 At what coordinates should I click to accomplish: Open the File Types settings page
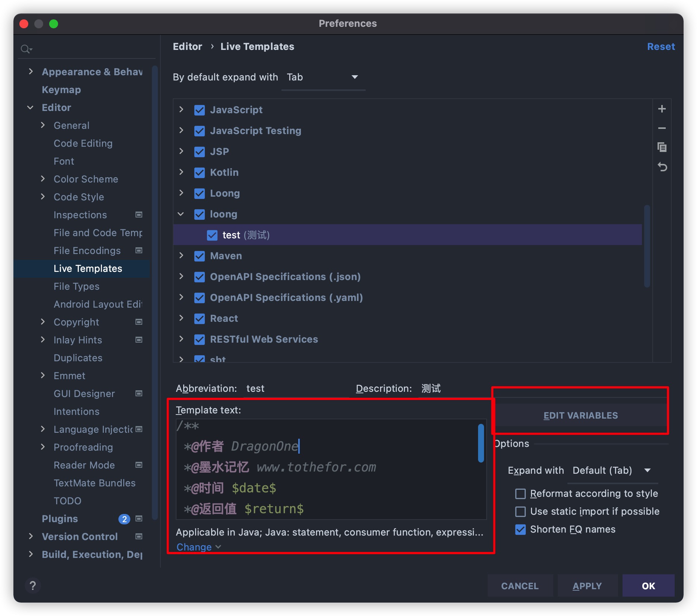pos(76,286)
